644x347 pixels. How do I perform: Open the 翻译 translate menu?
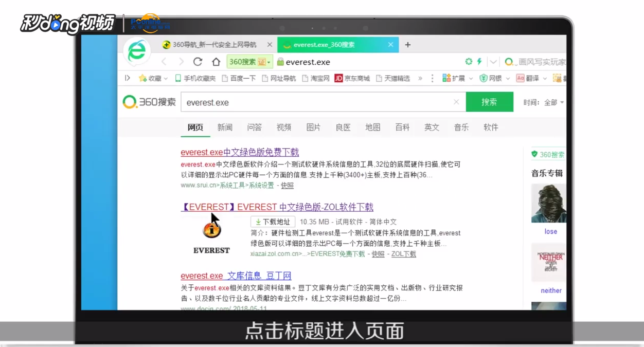pyautogui.click(x=531, y=78)
